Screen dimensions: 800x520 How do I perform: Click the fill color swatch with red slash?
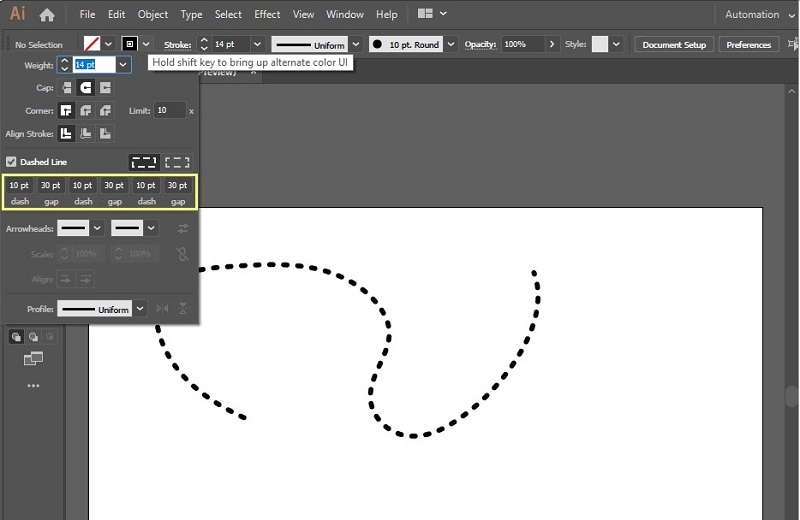click(x=92, y=44)
